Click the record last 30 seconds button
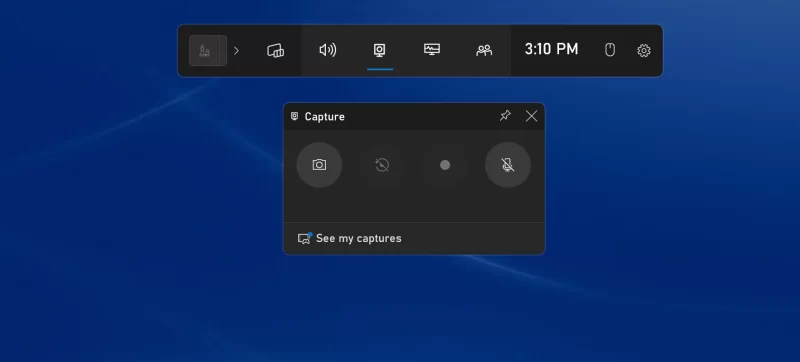Screen dimensions: 800x362 point(382,165)
